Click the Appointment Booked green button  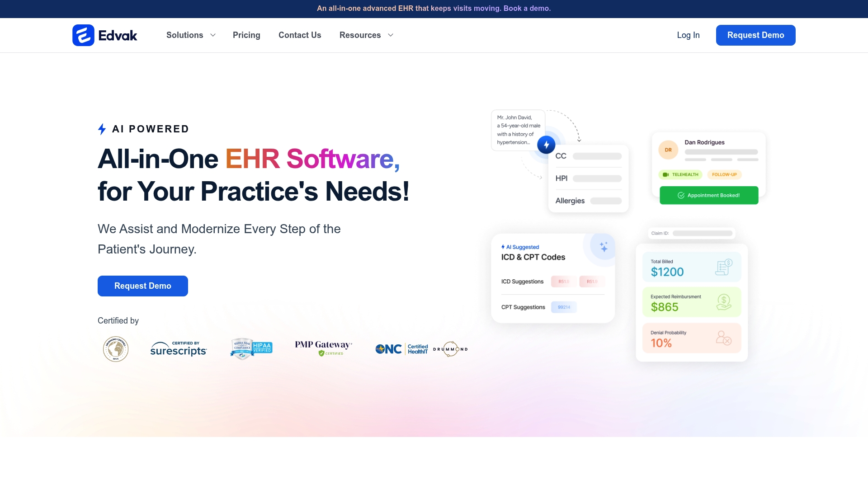pyautogui.click(x=709, y=195)
